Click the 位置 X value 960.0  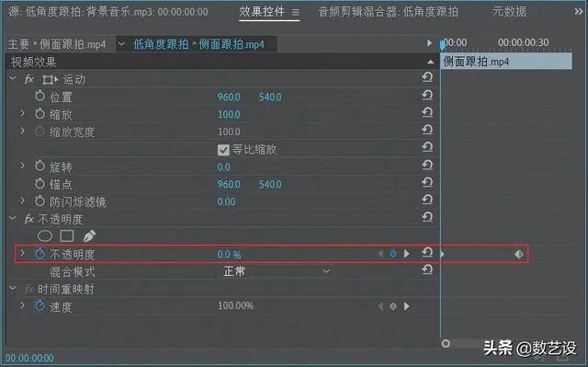(x=229, y=97)
